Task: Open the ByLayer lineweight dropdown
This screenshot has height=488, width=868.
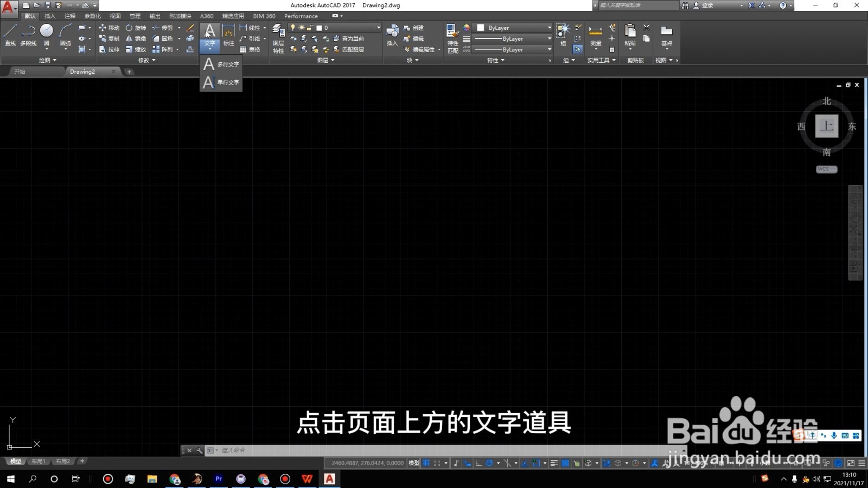Action: (x=513, y=38)
